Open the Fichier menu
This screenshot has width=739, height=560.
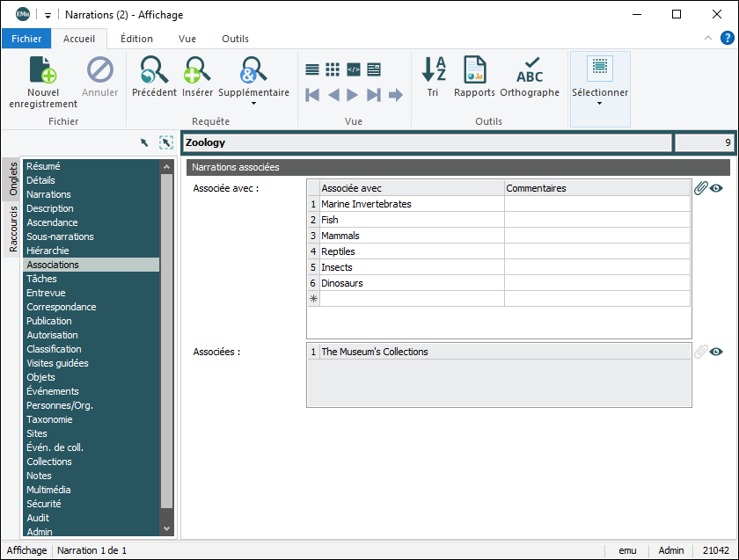click(26, 39)
